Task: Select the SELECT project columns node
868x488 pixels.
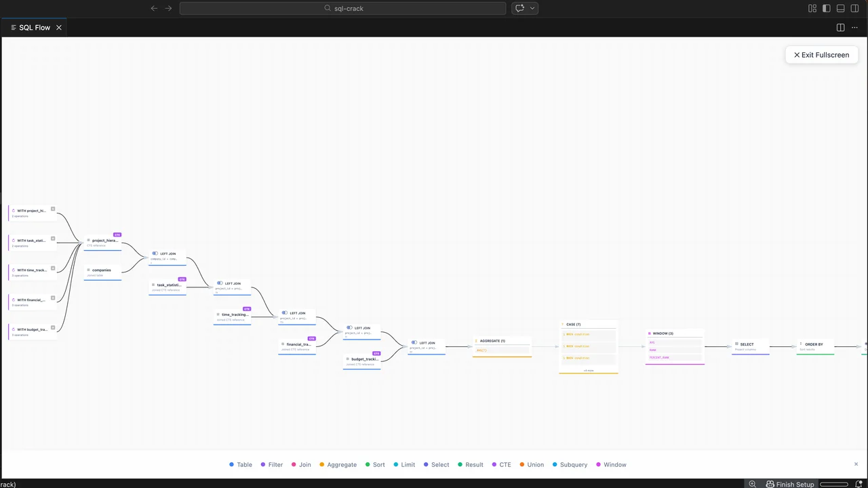Action: pos(751,346)
